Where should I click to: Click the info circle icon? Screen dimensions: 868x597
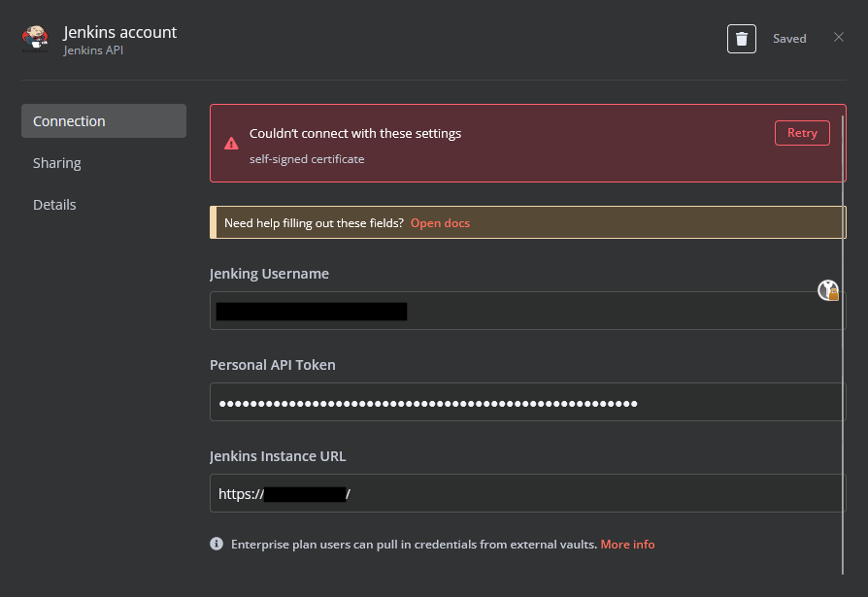click(217, 544)
